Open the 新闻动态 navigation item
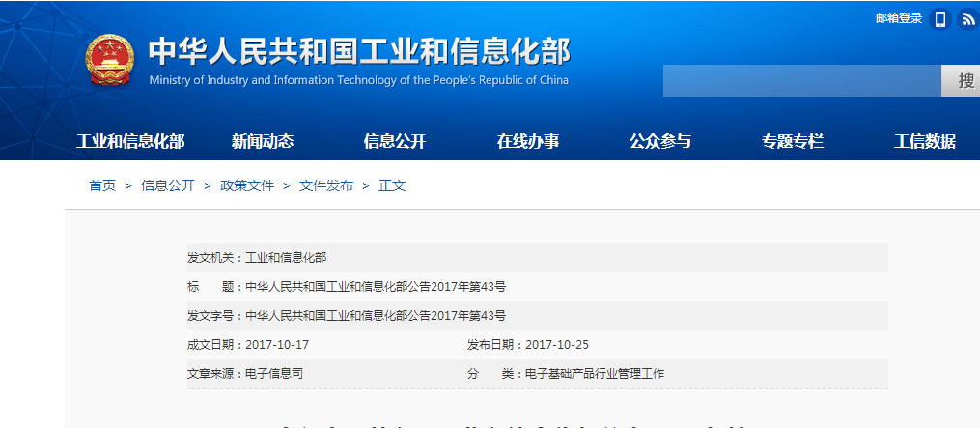Image resolution: width=980 pixels, height=428 pixels. [x=263, y=141]
